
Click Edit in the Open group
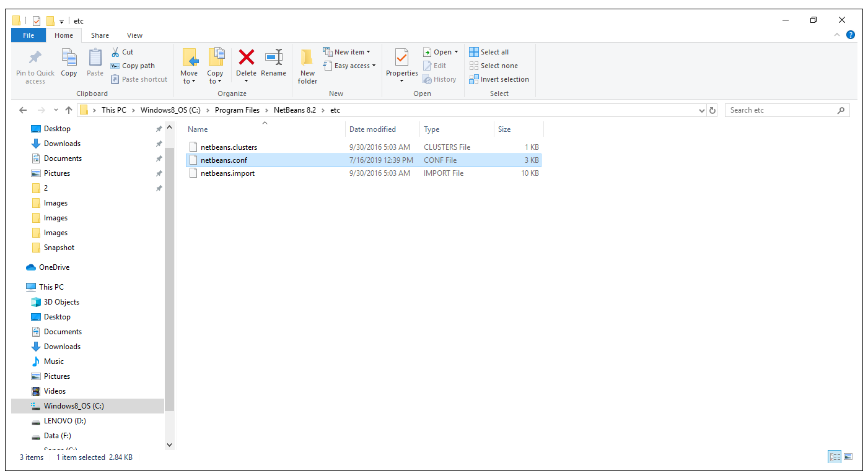pos(434,66)
